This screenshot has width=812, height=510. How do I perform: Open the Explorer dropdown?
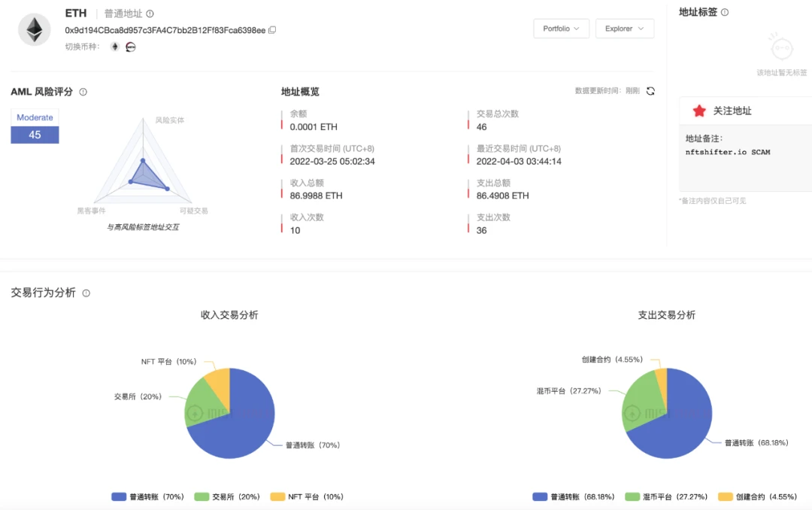pos(625,29)
